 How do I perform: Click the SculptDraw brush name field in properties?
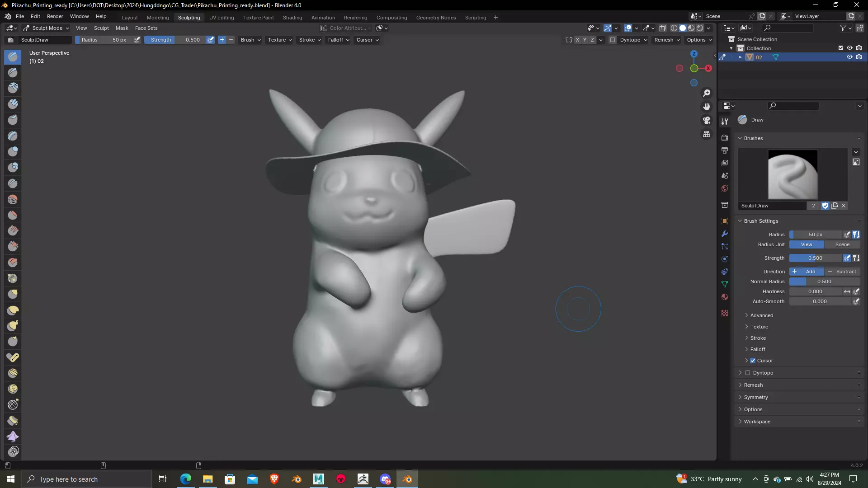click(x=772, y=206)
